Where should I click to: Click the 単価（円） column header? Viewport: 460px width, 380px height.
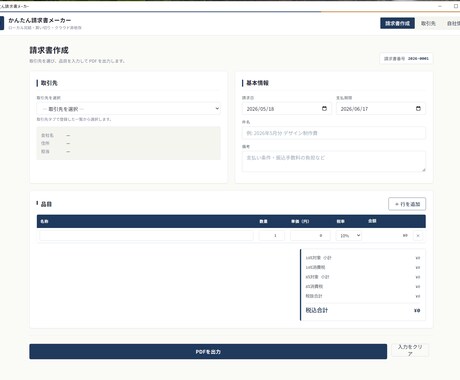pyautogui.click(x=300, y=221)
